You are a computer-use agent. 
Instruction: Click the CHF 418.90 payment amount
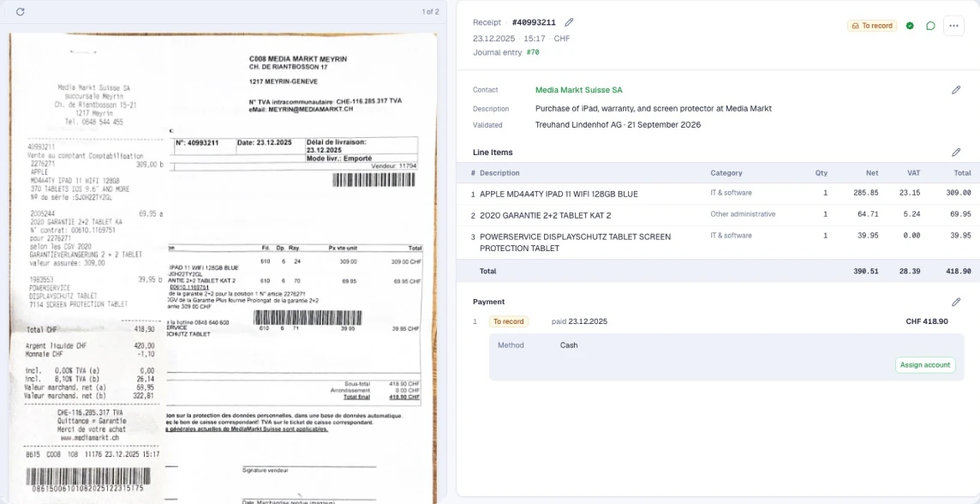927,321
